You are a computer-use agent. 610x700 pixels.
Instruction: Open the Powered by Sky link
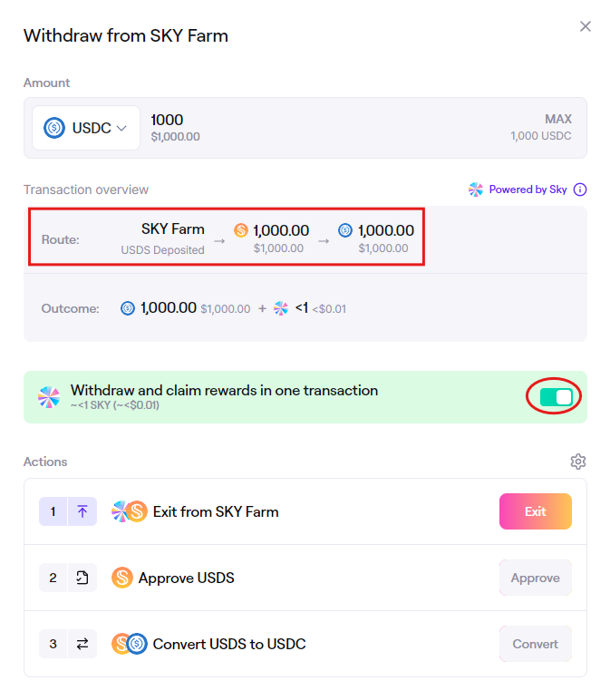(527, 190)
